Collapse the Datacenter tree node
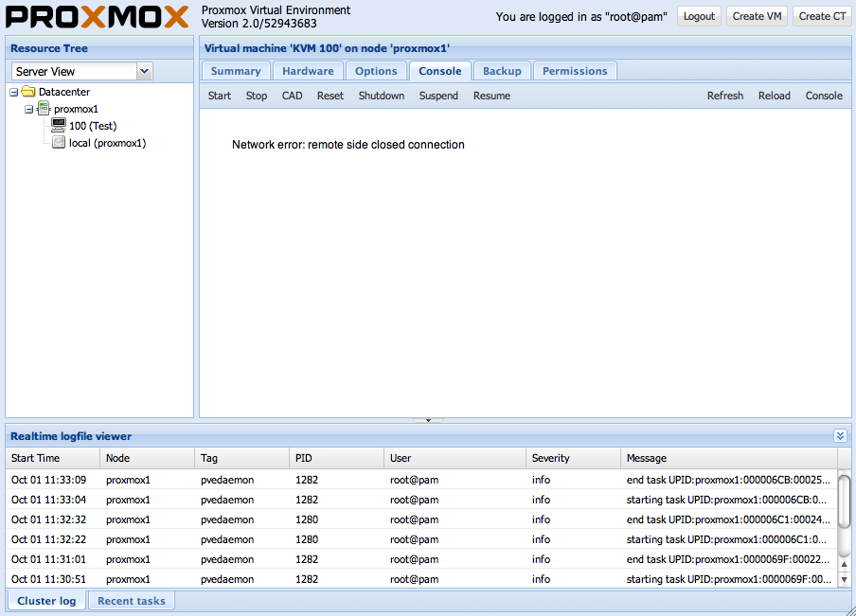This screenshot has width=856, height=616. pyautogui.click(x=14, y=92)
